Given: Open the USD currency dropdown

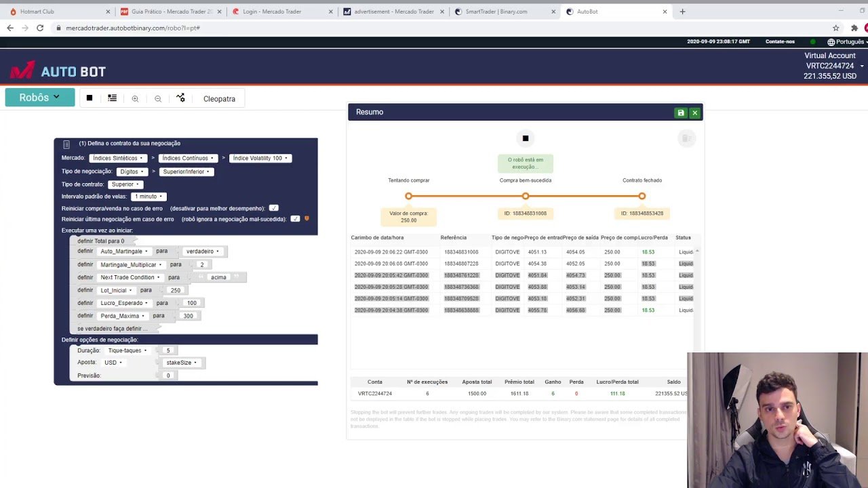Looking at the screenshot, I should pyautogui.click(x=113, y=363).
